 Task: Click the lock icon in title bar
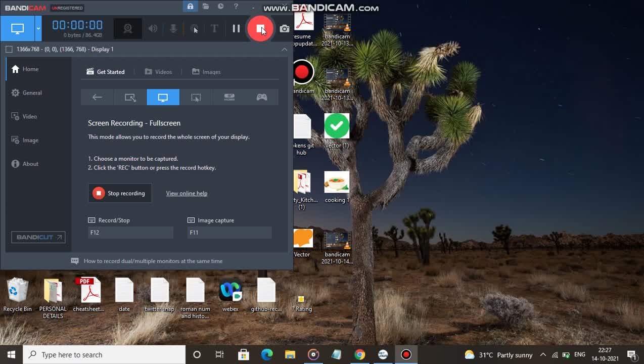tap(190, 7)
